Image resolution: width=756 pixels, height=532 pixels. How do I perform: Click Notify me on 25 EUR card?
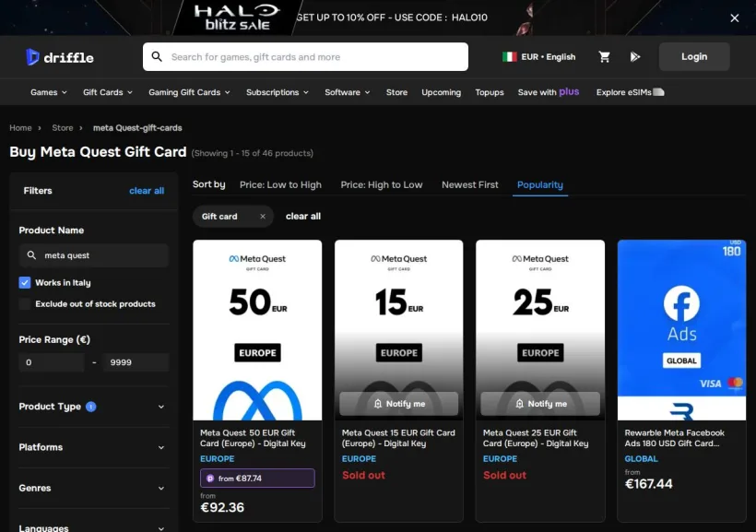tap(540, 404)
